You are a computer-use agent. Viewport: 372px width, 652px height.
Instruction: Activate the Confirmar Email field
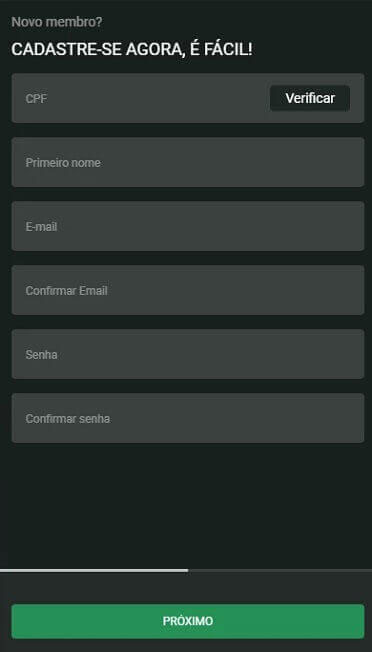coord(188,290)
